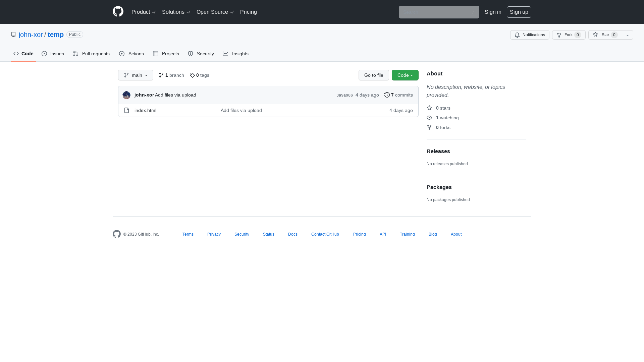The image size is (644, 362).
Task: Open the Product dropdown menu
Action: coord(144,12)
